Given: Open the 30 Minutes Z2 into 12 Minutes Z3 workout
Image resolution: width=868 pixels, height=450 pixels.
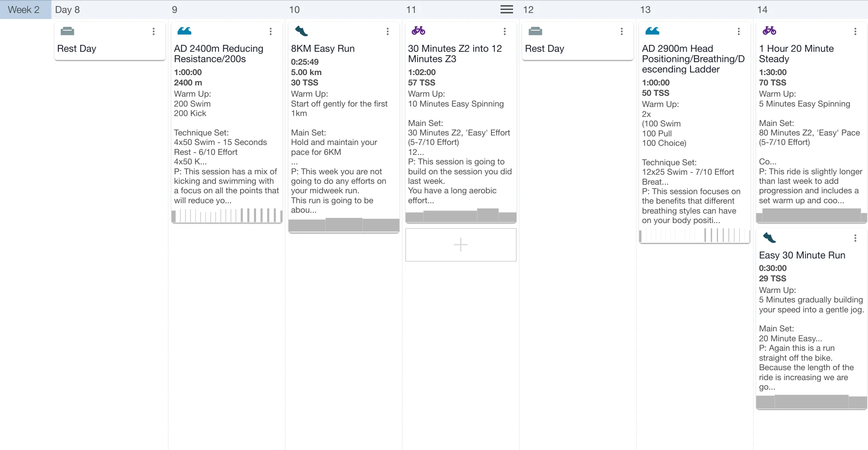Looking at the screenshot, I should (455, 54).
